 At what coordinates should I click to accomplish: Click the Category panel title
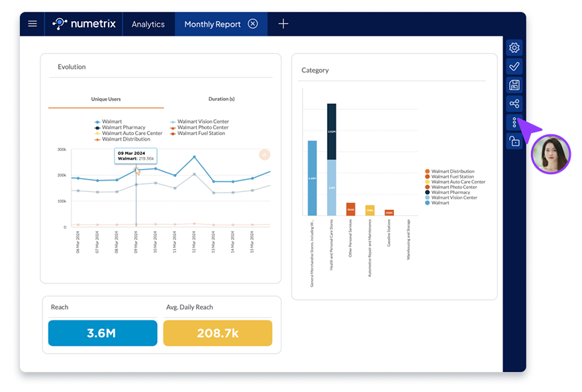coord(315,70)
